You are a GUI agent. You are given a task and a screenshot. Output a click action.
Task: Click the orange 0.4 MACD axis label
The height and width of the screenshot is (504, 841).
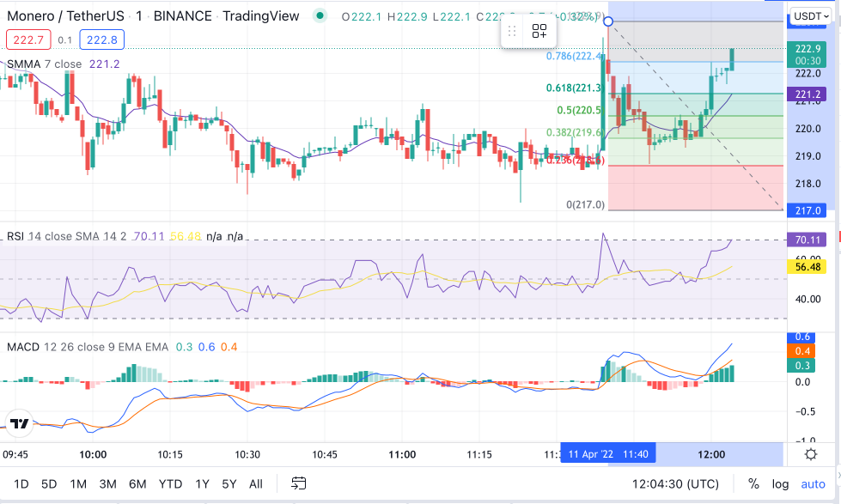(x=801, y=351)
